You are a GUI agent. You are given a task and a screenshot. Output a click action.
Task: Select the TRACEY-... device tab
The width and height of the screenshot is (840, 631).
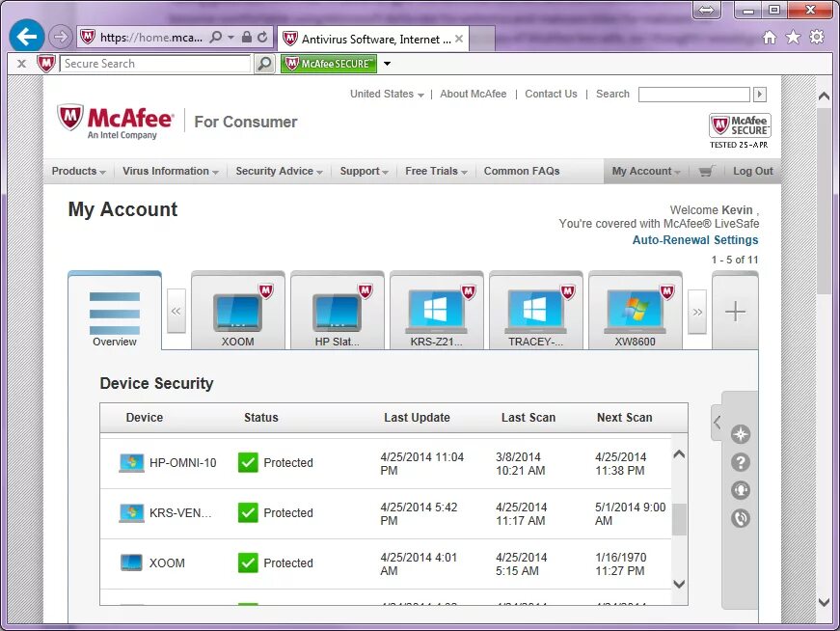coord(535,311)
